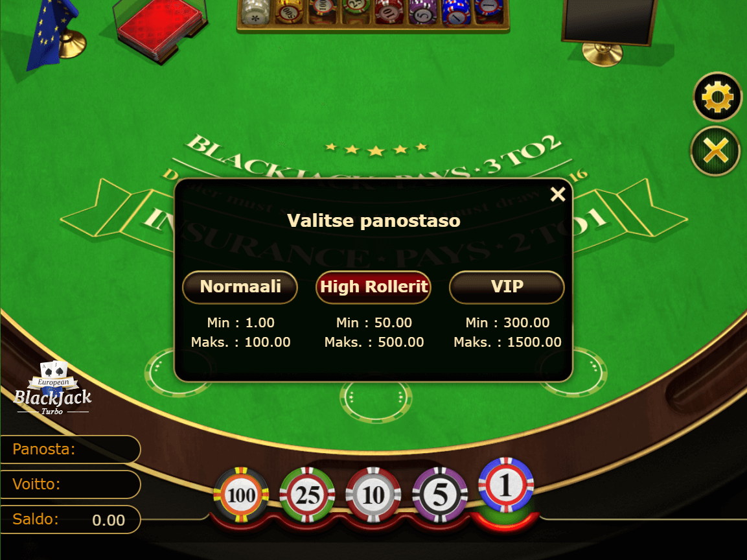This screenshot has height=560, width=747.
Task: Close the Valitse panostaso dialog
Action: point(558,194)
